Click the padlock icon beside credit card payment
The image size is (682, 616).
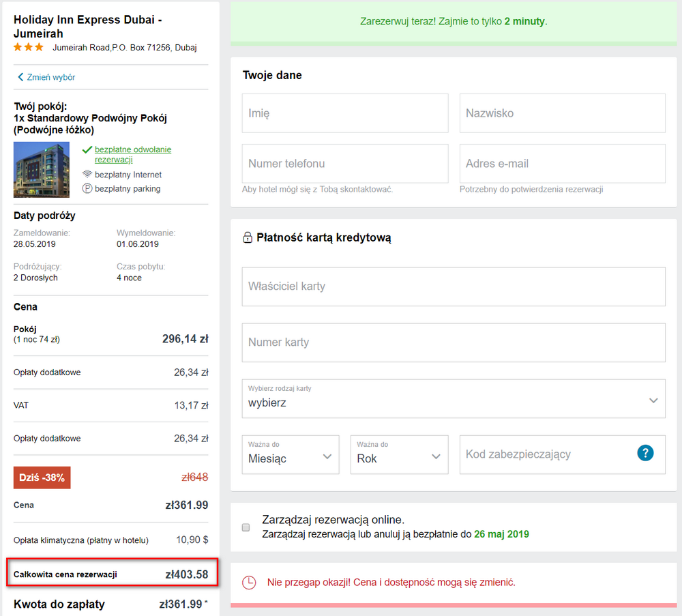coord(248,237)
